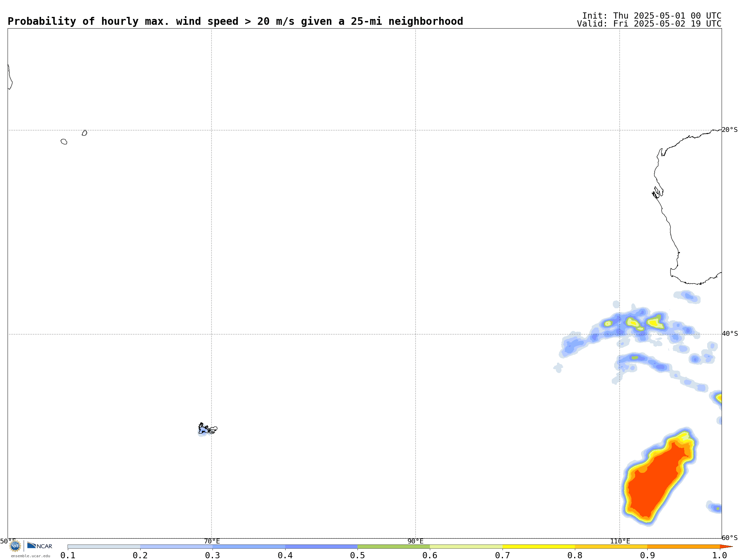Click the 0.2–0.3 light blue colorbar segment

[x=176, y=547]
